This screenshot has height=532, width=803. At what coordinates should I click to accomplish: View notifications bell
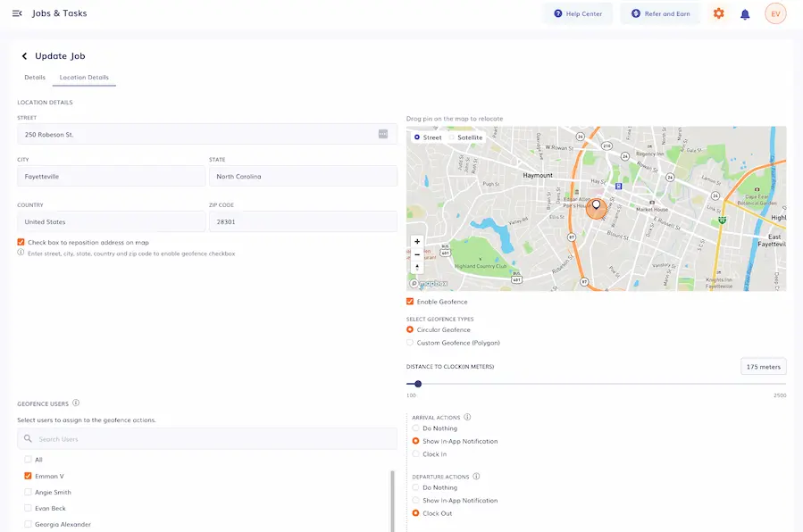pos(745,14)
